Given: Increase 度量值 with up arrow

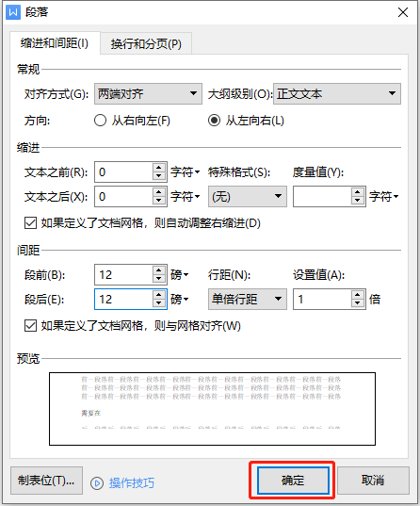Looking at the screenshot, I should click(358, 192).
